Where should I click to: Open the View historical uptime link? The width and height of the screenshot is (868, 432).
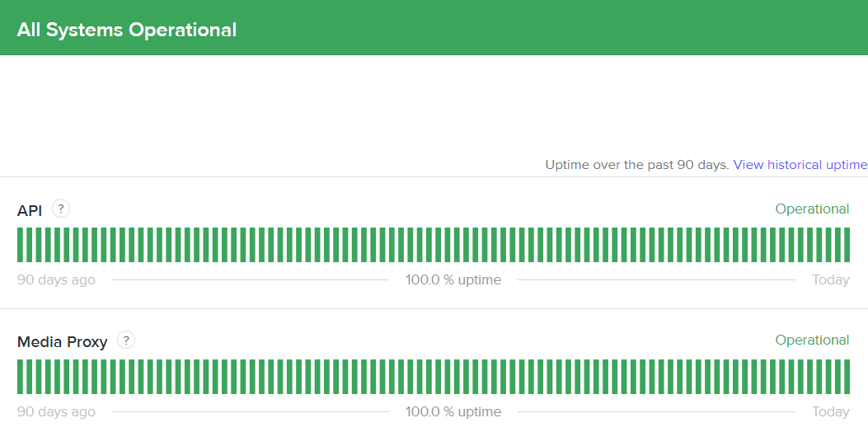(x=800, y=165)
